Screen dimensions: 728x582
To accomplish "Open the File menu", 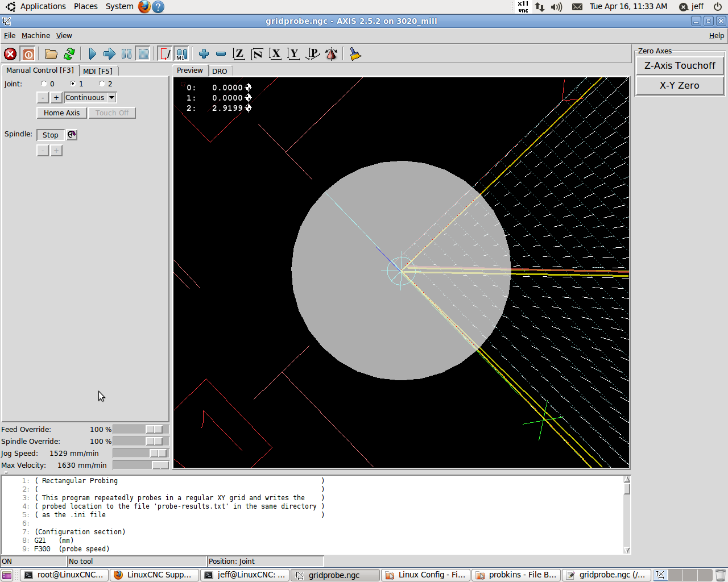I will pos(10,35).
